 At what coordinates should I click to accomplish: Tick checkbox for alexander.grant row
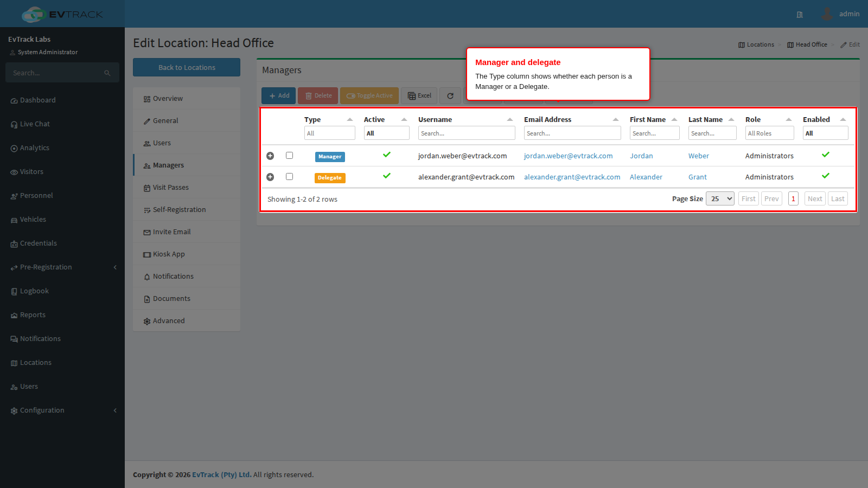[x=289, y=177]
